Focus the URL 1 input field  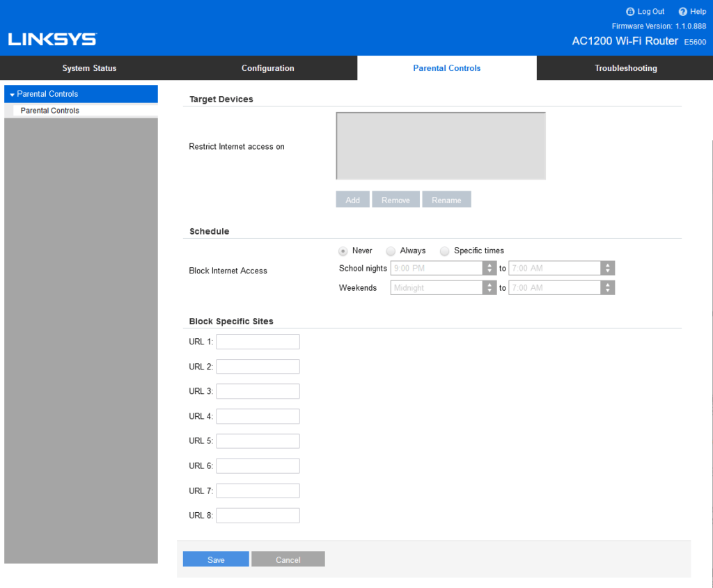(258, 342)
